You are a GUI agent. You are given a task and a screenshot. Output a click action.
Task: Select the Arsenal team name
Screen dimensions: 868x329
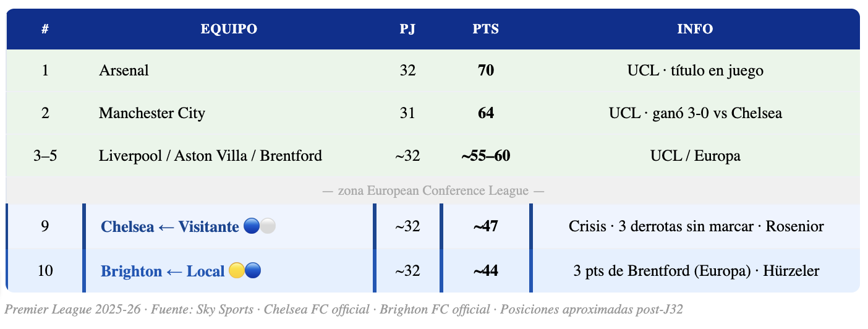tap(124, 70)
